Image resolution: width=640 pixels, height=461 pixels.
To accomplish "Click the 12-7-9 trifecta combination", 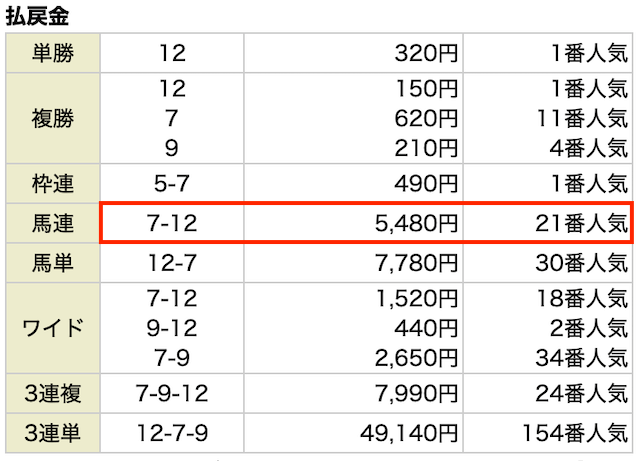I will pyautogui.click(x=172, y=433).
